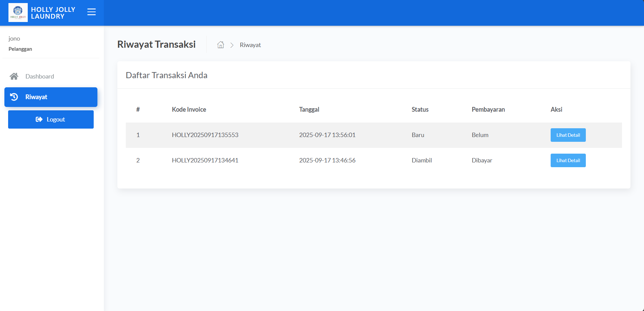Click the home icon in the breadcrumb
The height and width of the screenshot is (311, 644).
[221, 45]
